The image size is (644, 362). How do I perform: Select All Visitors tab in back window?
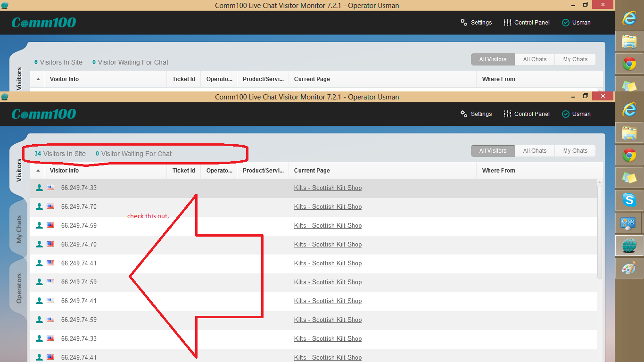493,59
